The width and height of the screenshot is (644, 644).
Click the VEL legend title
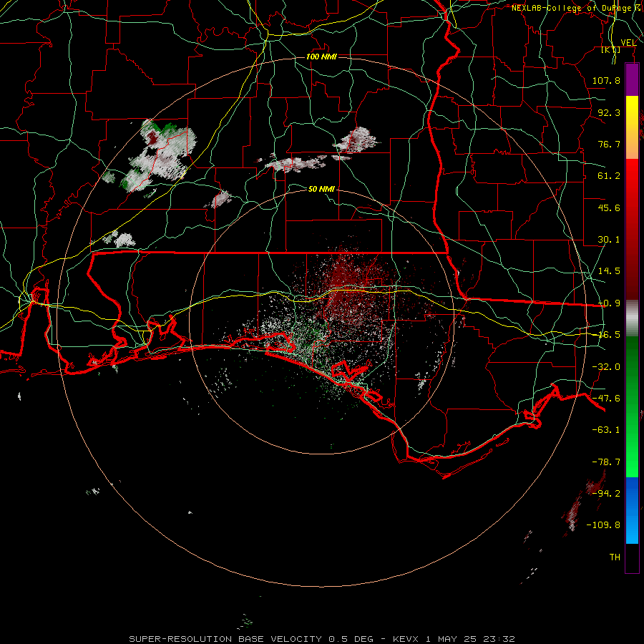(628, 43)
